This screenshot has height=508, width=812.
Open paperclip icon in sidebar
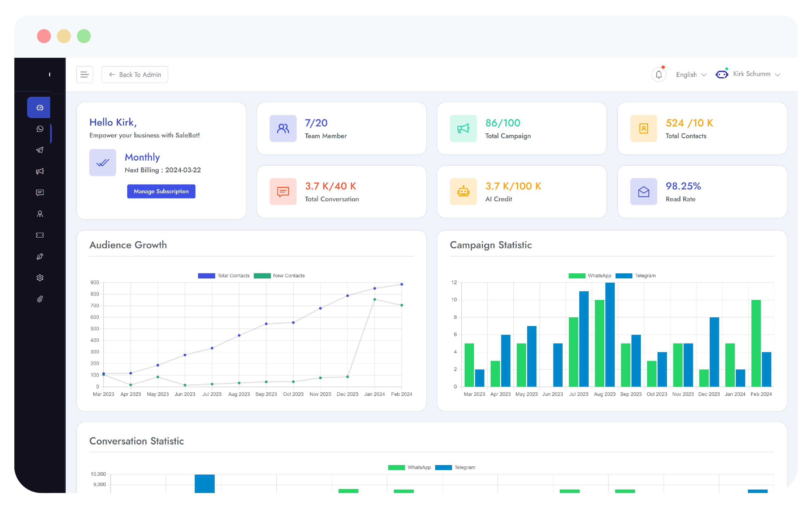tap(40, 299)
